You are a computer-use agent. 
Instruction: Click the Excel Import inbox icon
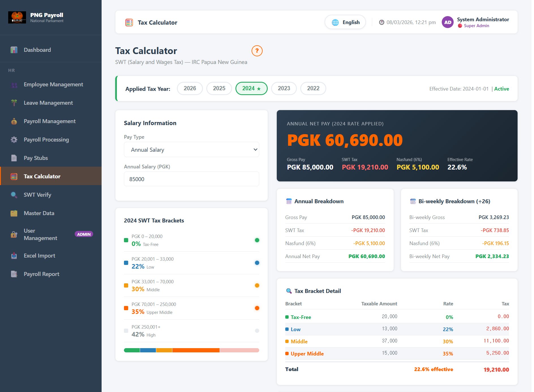point(14,256)
